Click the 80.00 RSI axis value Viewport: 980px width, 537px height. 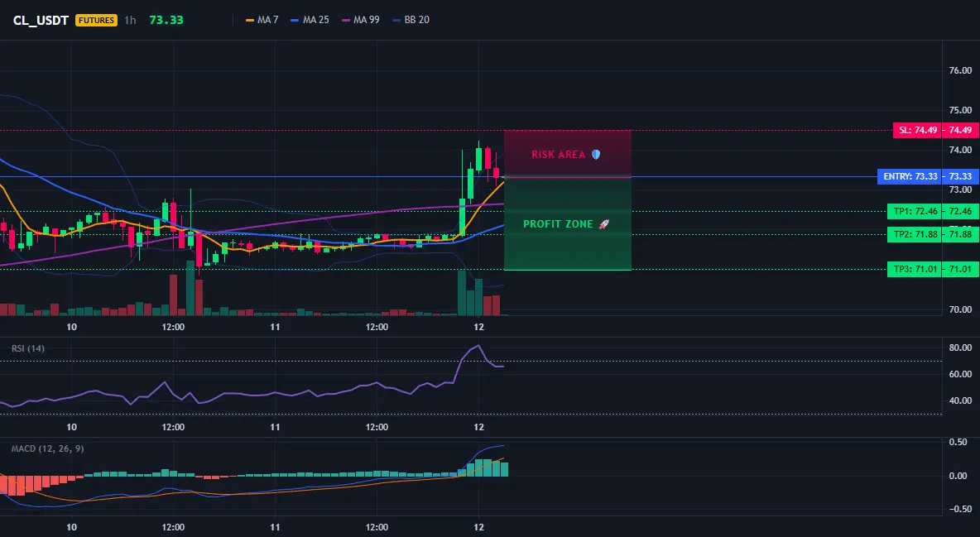tap(961, 348)
